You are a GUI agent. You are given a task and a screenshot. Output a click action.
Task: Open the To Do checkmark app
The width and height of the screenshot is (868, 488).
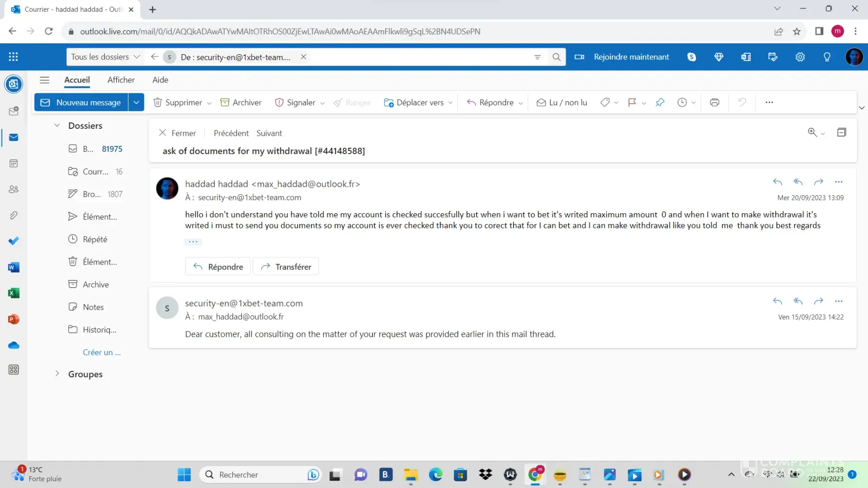14,241
